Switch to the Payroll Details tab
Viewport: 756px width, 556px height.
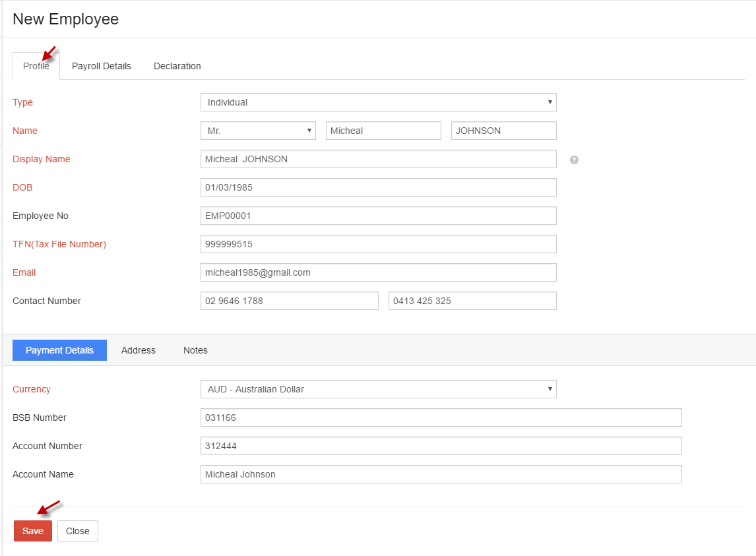(x=102, y=66)
